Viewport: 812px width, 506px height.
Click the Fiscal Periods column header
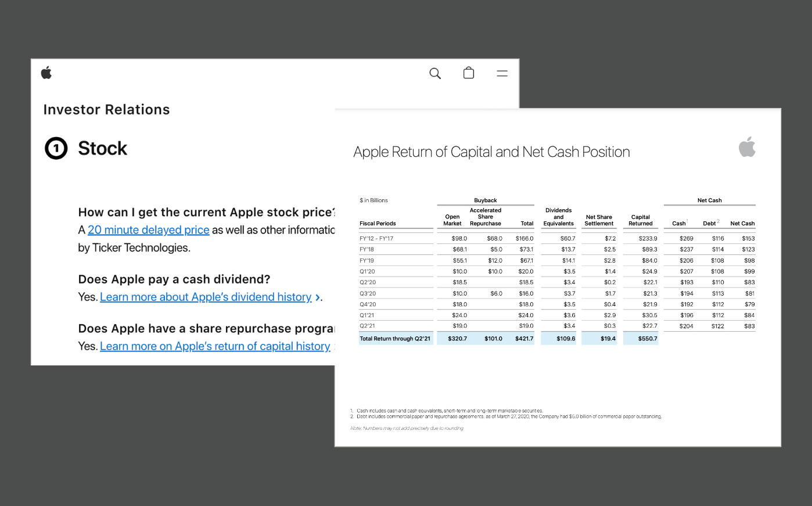pos(376,223)
